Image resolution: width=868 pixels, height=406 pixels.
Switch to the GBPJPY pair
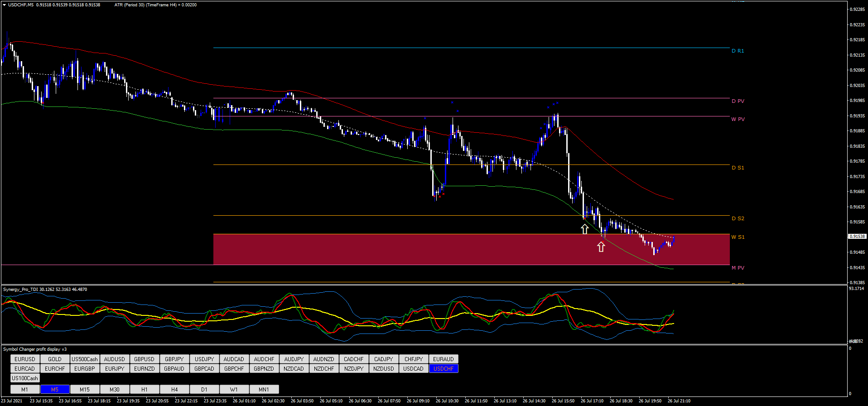[x=174, y=359]
